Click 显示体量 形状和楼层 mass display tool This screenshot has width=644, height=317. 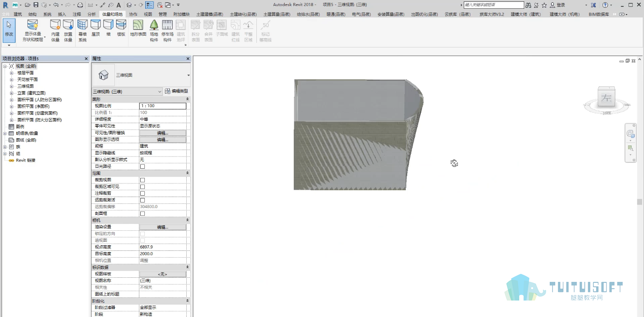pyautogui.click(x=33, y=31)
